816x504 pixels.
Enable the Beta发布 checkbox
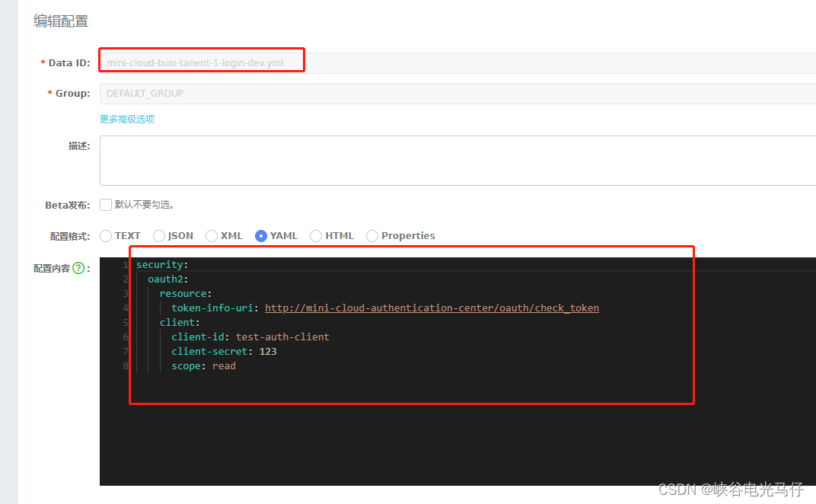tap(106, 205)
